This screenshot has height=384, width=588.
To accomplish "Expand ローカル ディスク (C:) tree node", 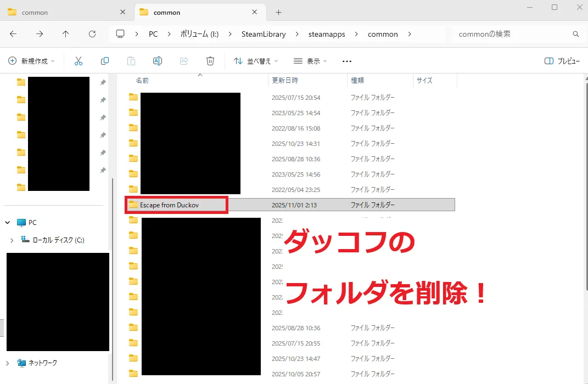I will (12, 240).
